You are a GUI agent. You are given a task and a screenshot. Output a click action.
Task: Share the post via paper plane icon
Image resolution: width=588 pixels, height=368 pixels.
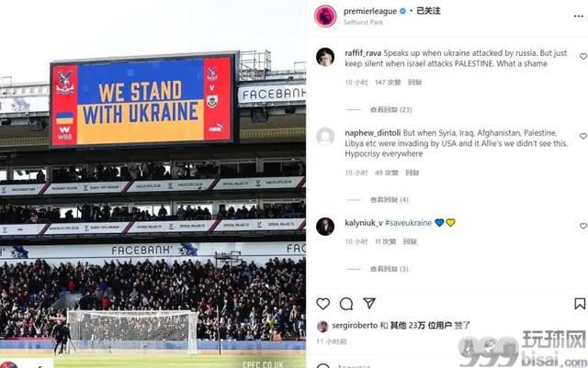pyautogui.click(x=369, y=303)
